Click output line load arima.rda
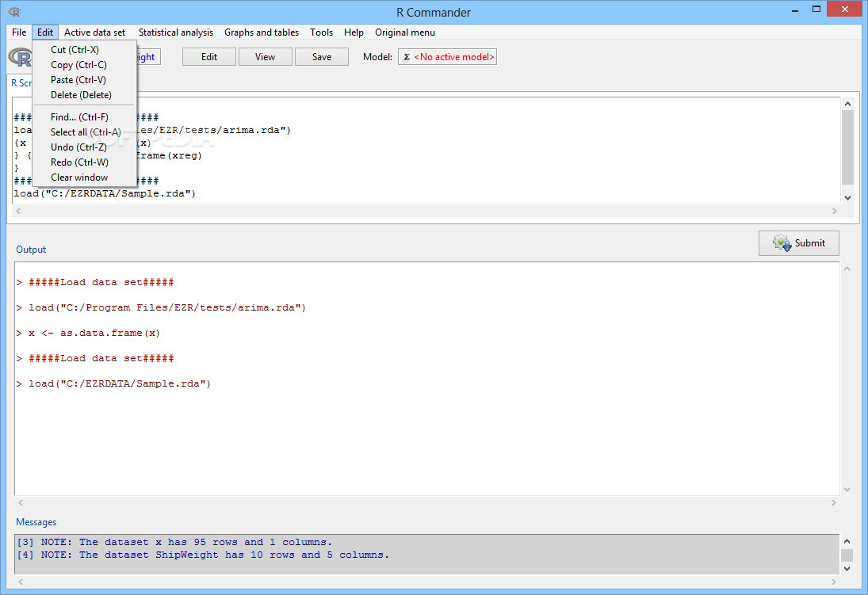 (x=161, y=307)
